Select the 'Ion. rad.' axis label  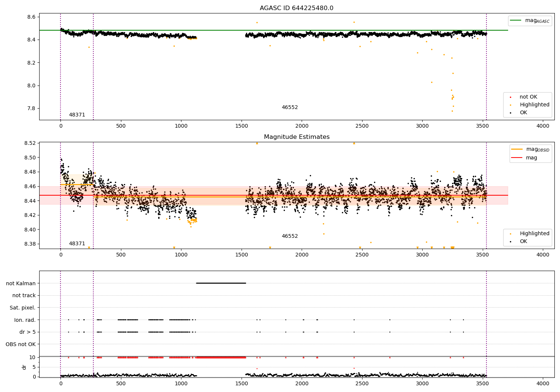25,320
